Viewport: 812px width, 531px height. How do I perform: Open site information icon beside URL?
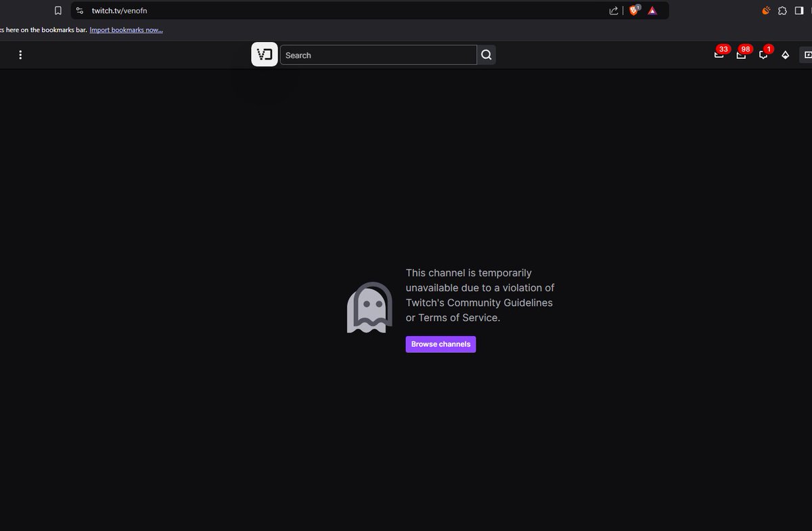[79, 11]
